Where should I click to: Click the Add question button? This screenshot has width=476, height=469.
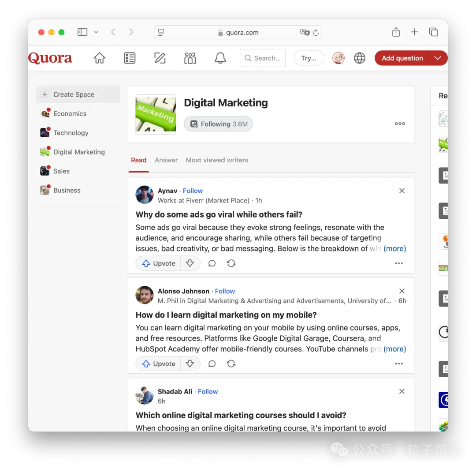coord(402,58)
